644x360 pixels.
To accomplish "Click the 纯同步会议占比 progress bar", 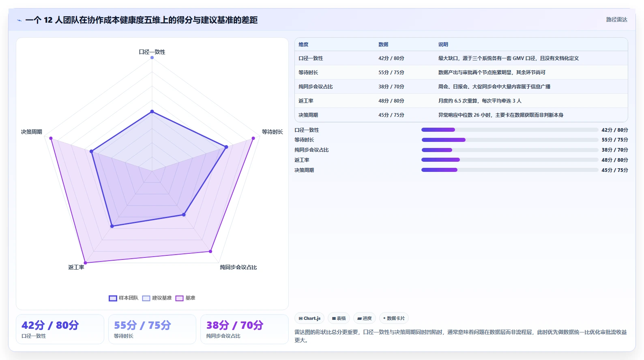I will (510, 150).
